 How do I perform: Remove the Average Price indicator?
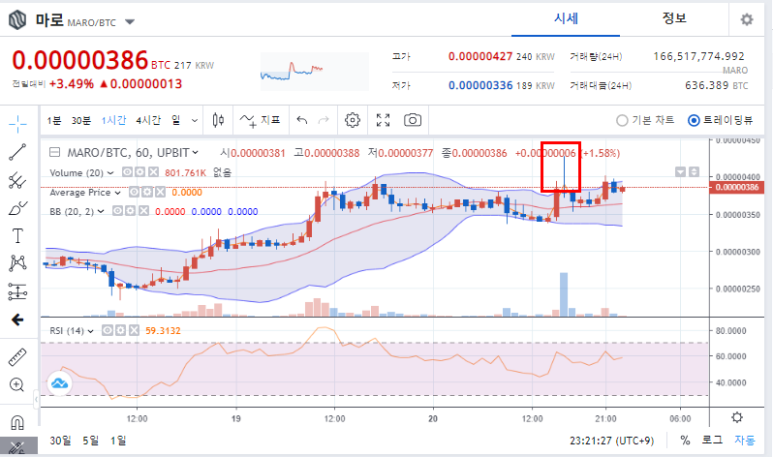coord(160,192)
